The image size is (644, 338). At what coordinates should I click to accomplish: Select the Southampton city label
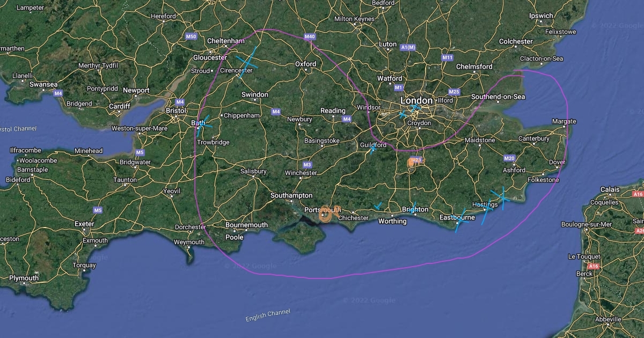[291, 196]
